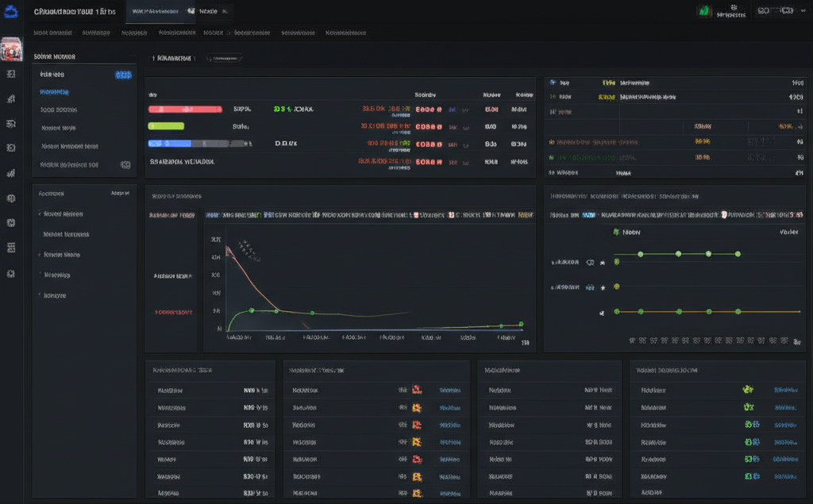813x504 pixels.
Task: Select the cloud logo icon in the top-left corner
Action: coord(11,11)
